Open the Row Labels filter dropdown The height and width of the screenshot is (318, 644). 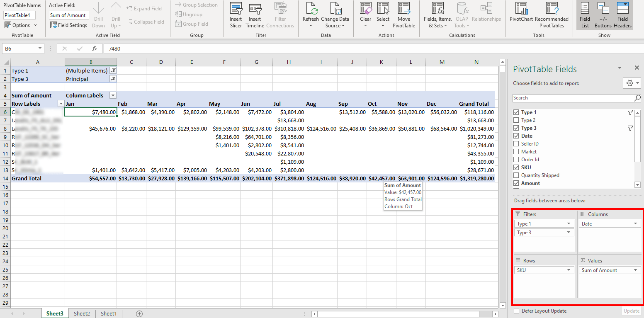[61, 104]
